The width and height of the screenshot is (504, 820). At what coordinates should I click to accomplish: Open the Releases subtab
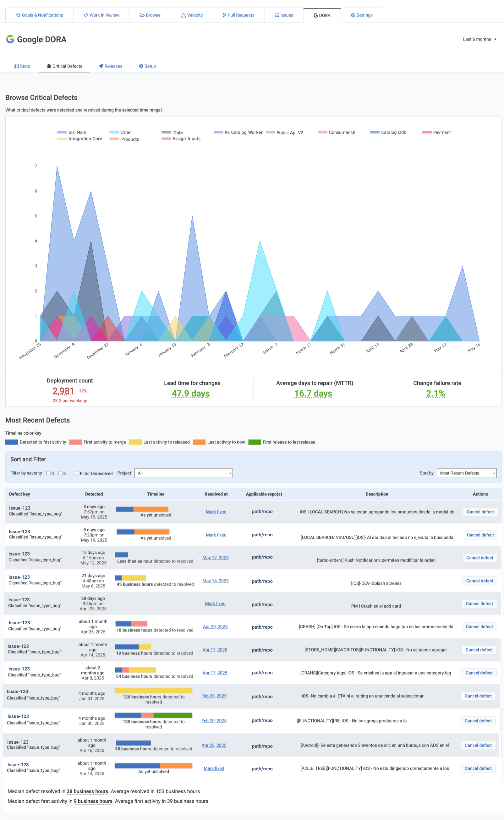tap(111, 66)
